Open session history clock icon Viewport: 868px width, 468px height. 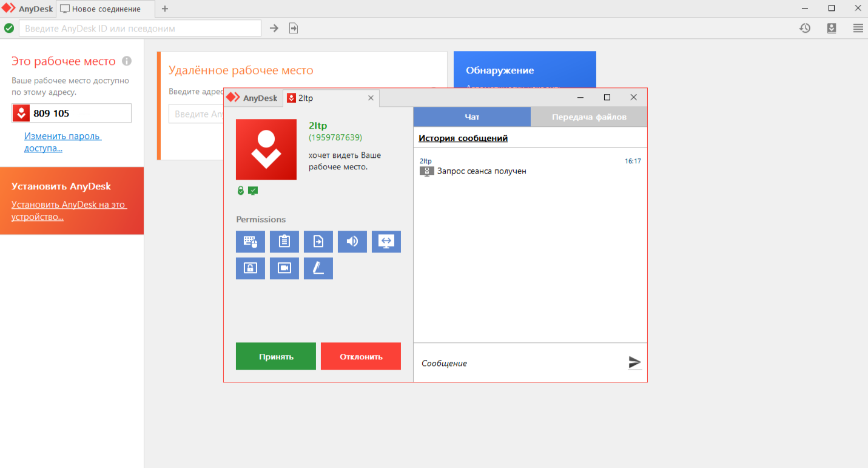pyautogui.click(x=805, y=28)
